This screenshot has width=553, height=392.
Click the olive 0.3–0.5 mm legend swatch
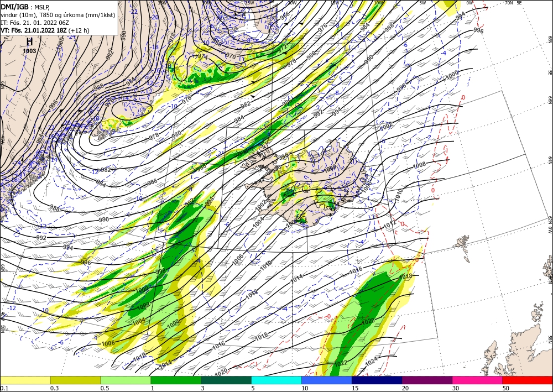(75, 380)
